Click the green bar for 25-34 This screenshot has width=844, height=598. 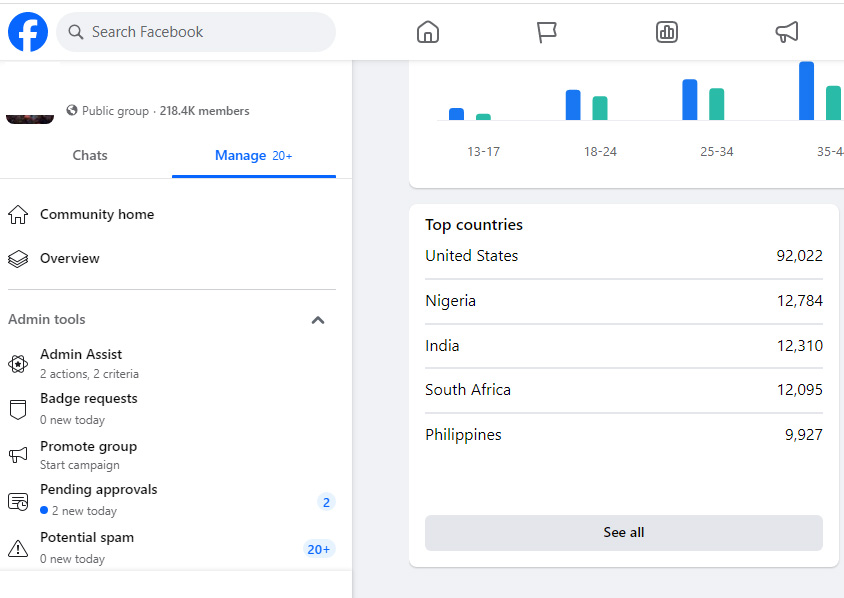point(716,104)
